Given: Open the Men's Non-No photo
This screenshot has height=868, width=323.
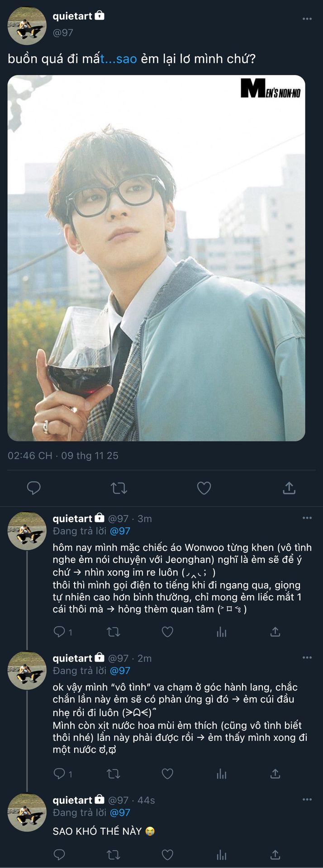Looking at the screenshot, I should (x=156, y=258).
